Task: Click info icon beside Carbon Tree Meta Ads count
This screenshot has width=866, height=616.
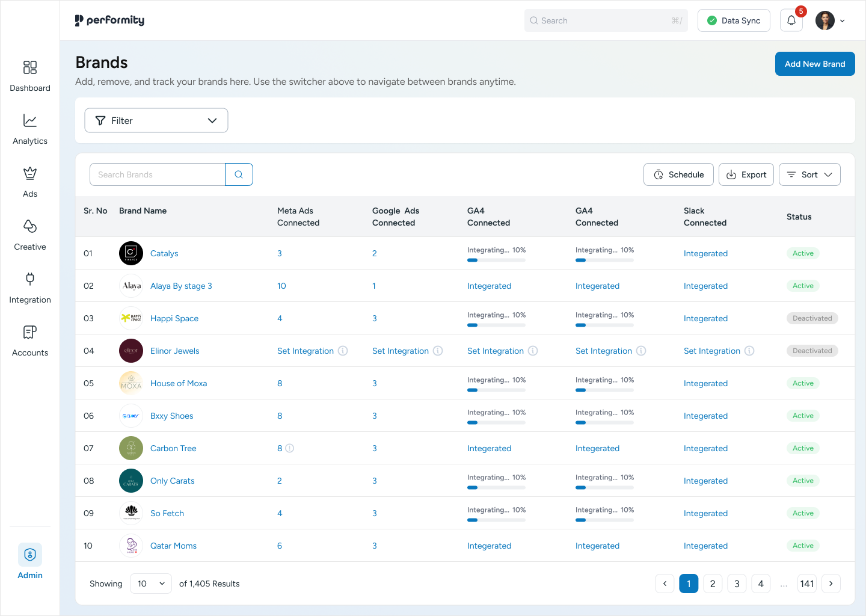Action: point(289,448)
